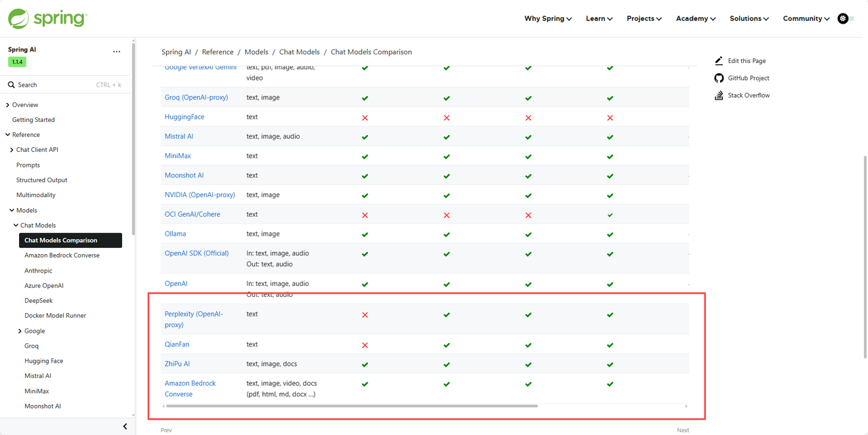Viewport: 868px width, 435px height.
Task: Click the Next page link
Action: click(683, 430)
